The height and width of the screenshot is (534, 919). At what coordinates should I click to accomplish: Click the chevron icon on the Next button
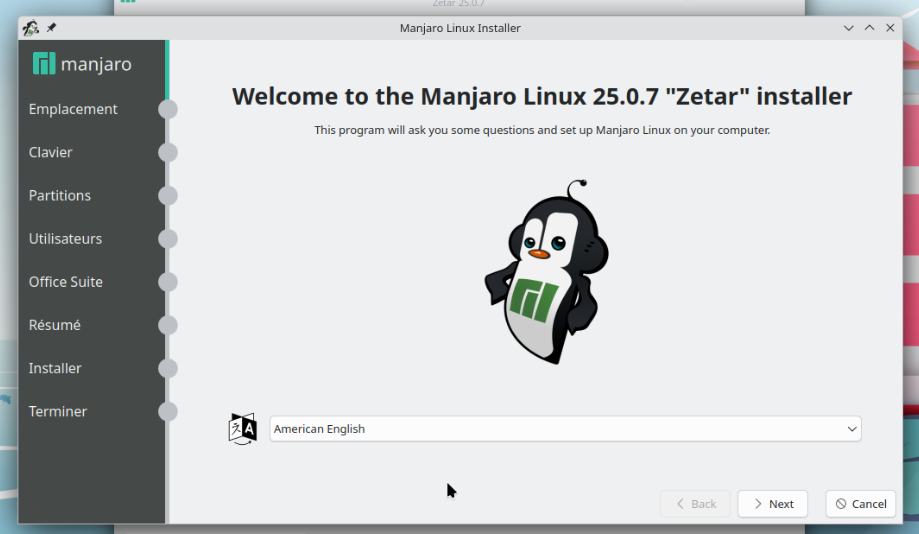click(x=758, y=504)
